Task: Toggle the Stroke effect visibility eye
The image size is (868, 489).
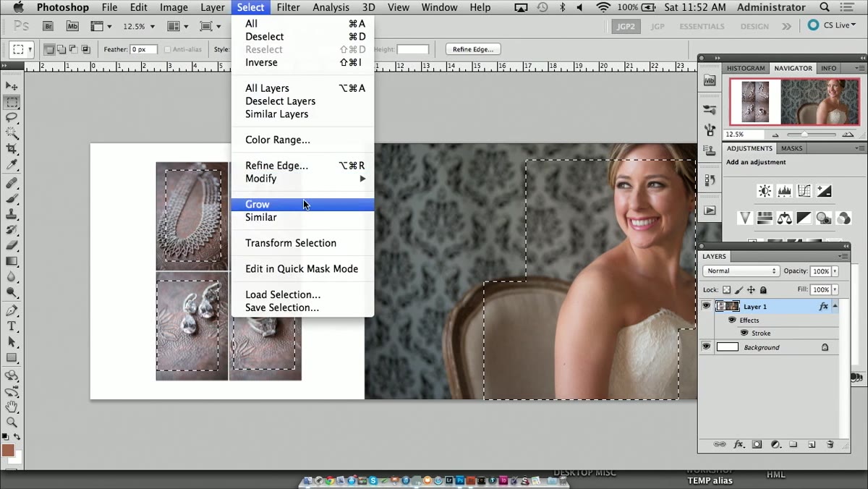Action: (x=744, y=333)
